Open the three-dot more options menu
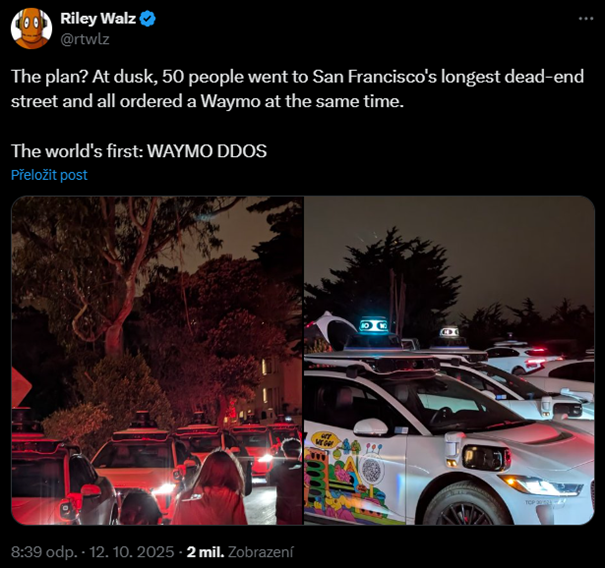 click(586, 18)
